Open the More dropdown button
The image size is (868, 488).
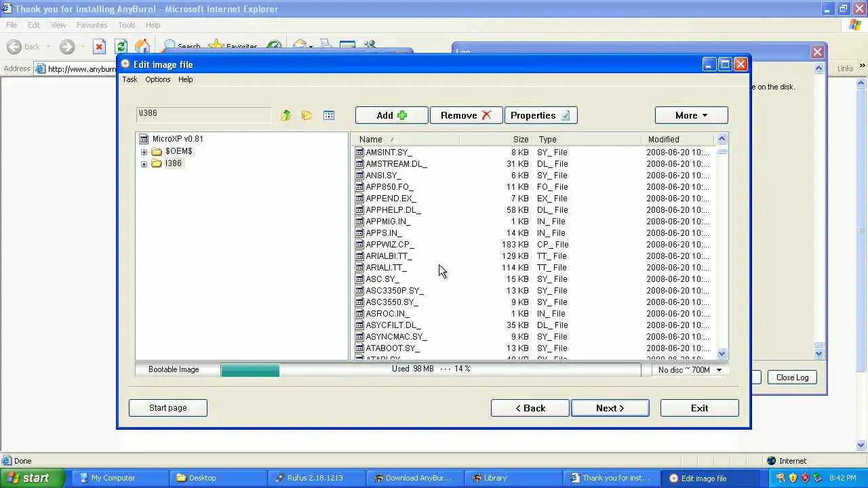pos(691,115)
